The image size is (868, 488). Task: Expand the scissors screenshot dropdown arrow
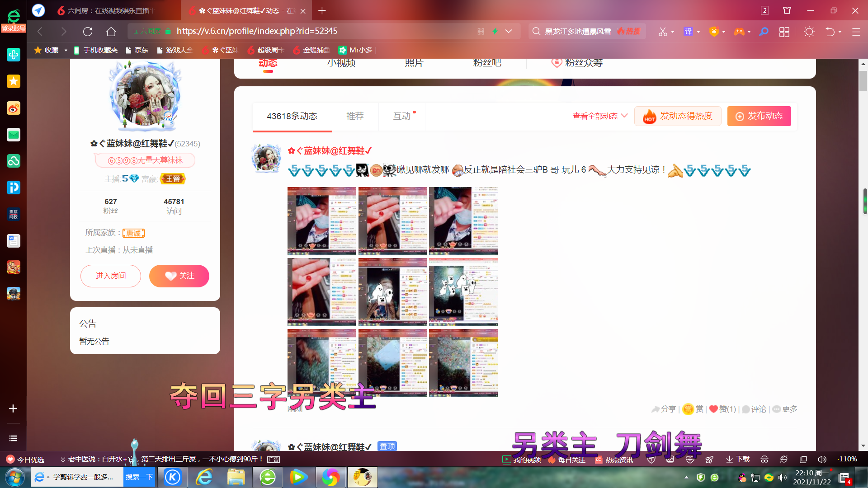click(x=673, y=32)
